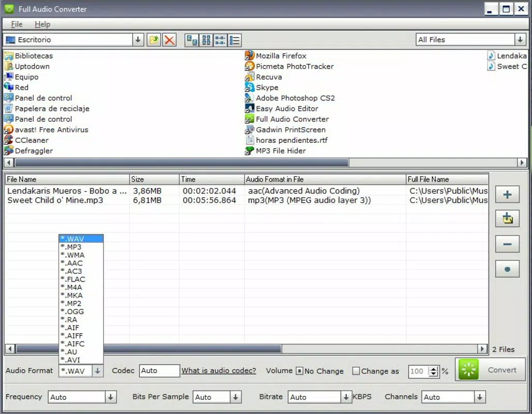The image size is (532, 414).
Task: Switch to details view icon
Action: [x=235, y=40]
